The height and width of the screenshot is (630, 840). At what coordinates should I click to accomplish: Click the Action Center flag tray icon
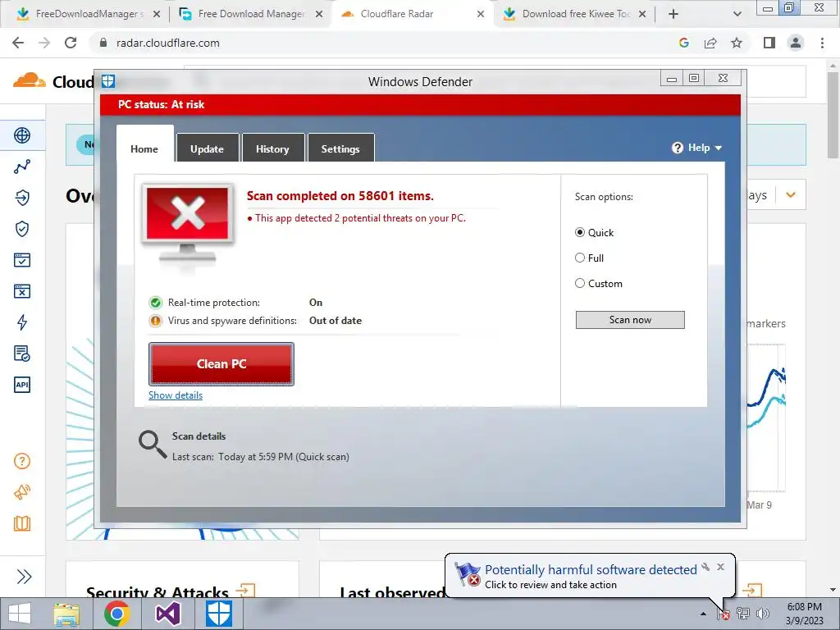point(724,614)
